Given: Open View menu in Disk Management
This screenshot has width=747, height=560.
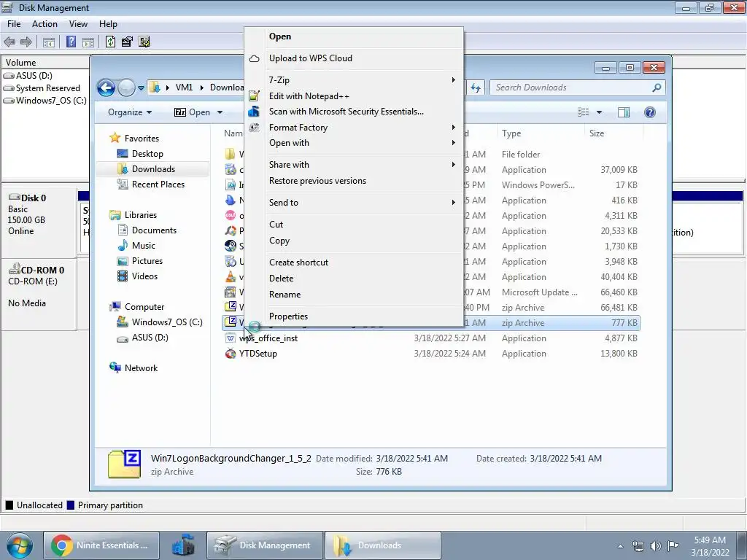Looking at the screenshot, I should tap(78, 24).
